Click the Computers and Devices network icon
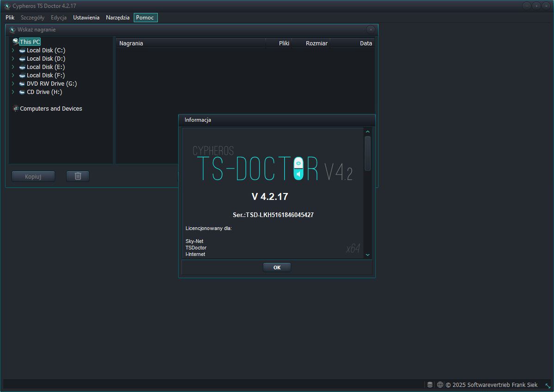This screenshot has width=554, height=392. tap(16, 108)
